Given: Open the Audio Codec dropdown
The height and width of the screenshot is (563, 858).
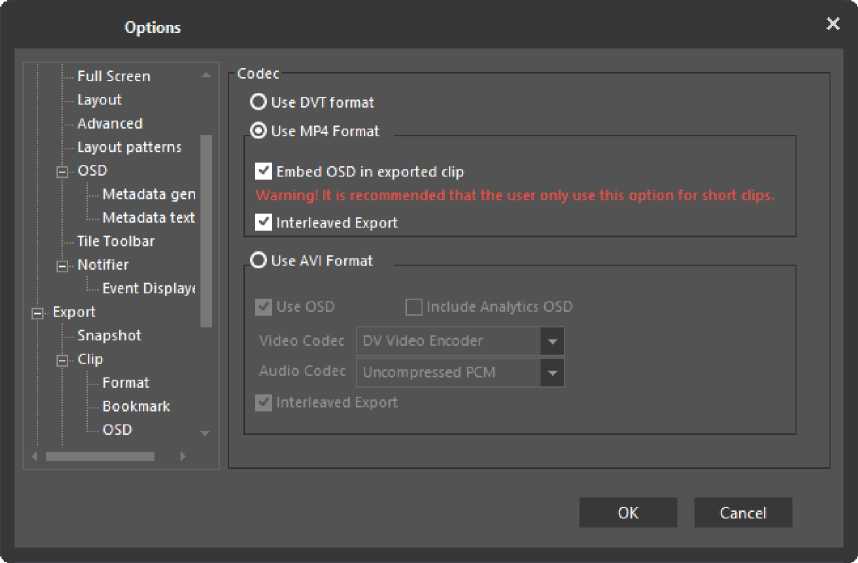Looking at the screenshot, I should [x=551, y=373].
